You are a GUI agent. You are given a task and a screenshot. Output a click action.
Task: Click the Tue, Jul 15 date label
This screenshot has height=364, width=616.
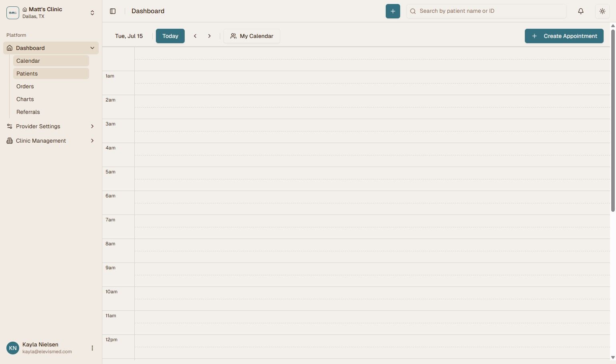(129, 36)
